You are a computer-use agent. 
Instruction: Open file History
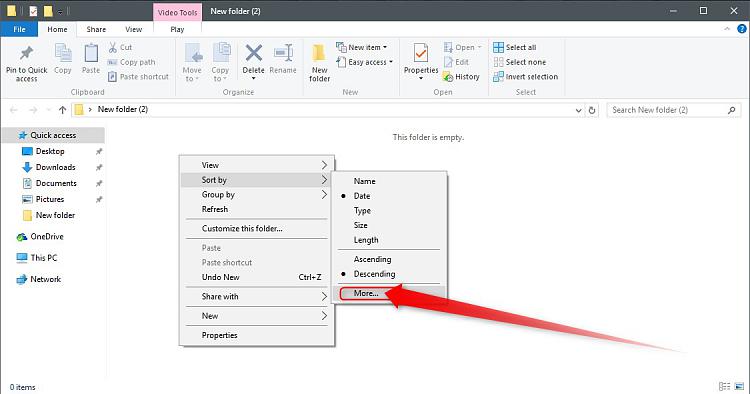point(462,77)
